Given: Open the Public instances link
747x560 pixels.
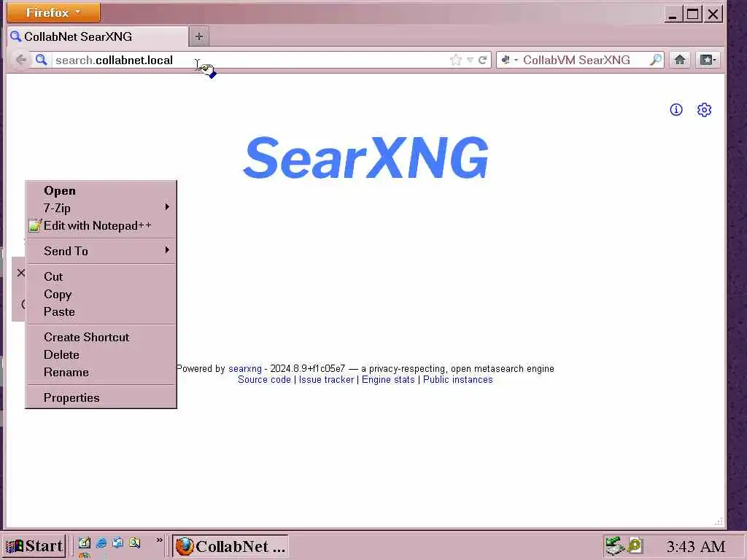Looking at the screenshot, I should tap(458, 379).
